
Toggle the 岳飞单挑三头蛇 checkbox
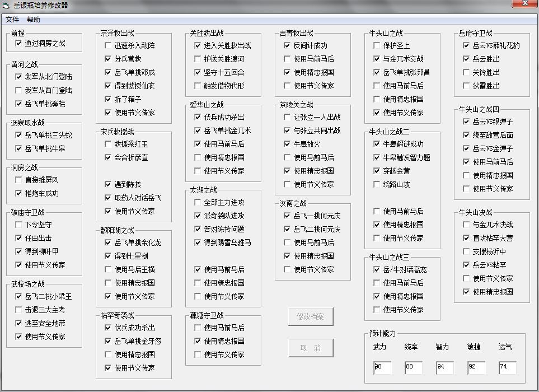pos(19,135)
